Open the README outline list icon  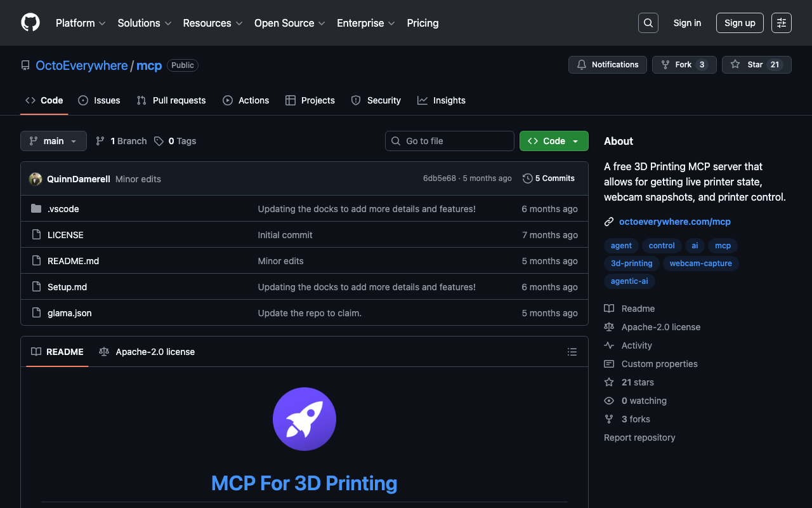[572, 352]
